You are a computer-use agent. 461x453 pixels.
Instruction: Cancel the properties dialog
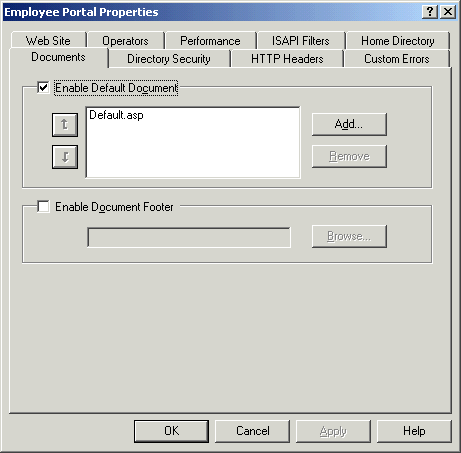(252, 431)
